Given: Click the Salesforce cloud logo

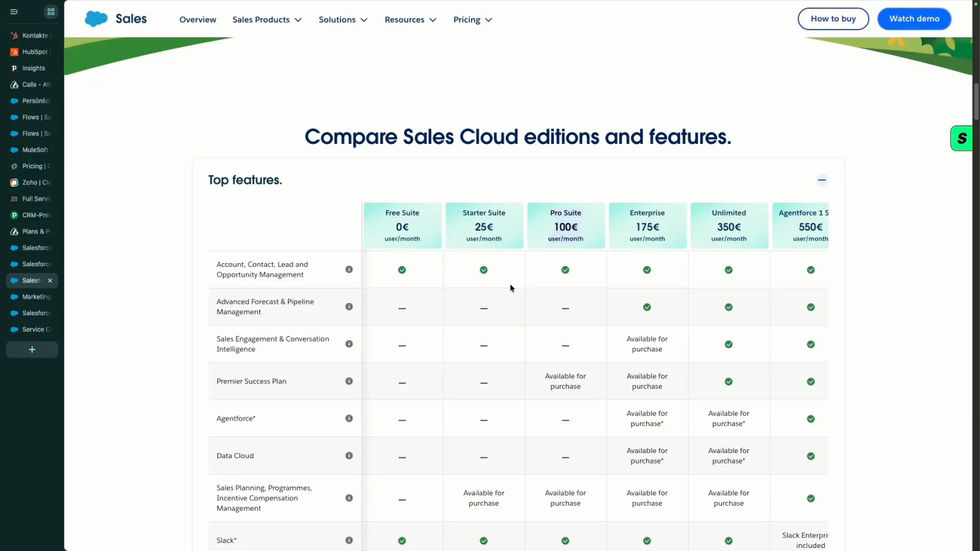Looking at the screenshot, I should 96,19.
